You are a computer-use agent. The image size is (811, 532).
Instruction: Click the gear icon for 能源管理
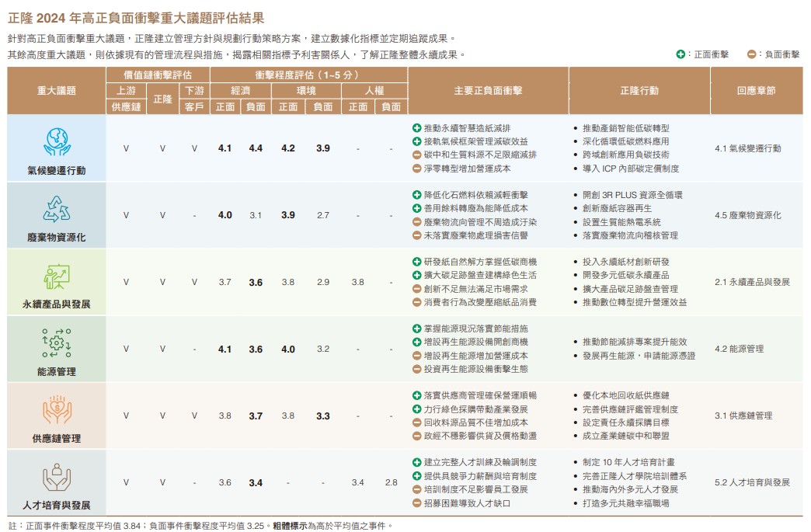coord(57,342)
